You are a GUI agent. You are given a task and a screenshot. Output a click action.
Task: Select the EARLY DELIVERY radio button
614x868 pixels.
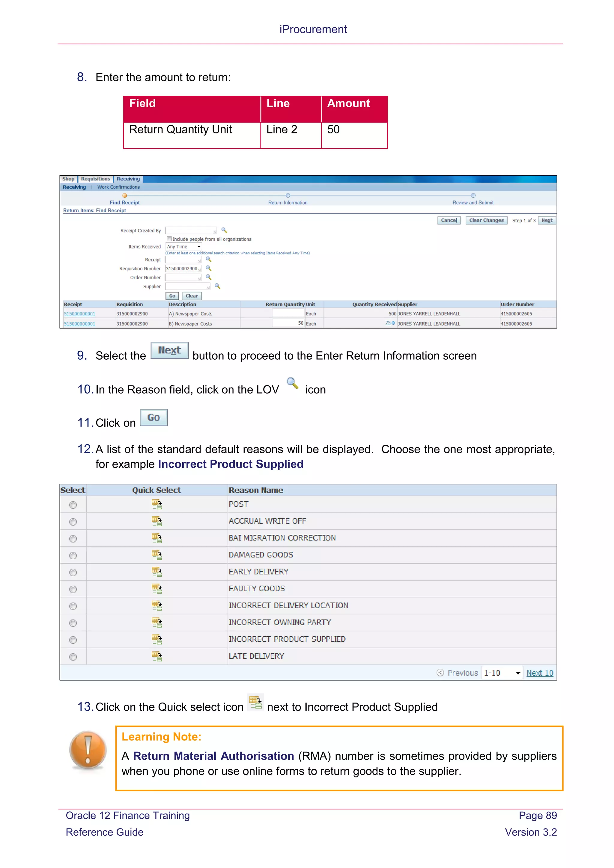(73, 573)
